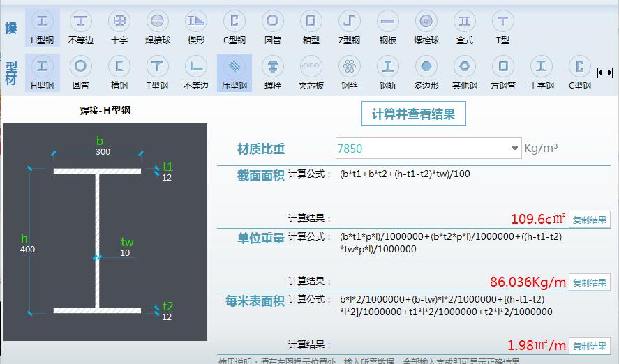
Task: Copy the 每米表面积 result 1.98m²/m
Action: click(590, 345)
